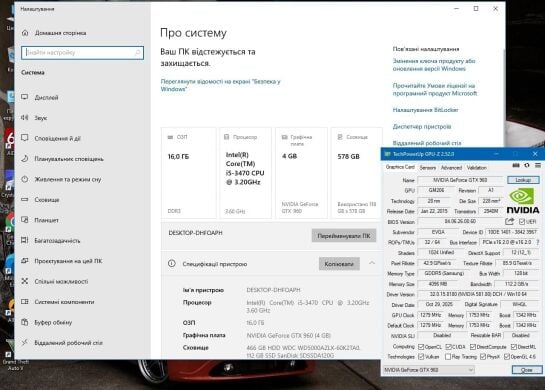
Task: Toggle the UEFI checkbox in GPU-Z
Action: click(x=522, y=222)
